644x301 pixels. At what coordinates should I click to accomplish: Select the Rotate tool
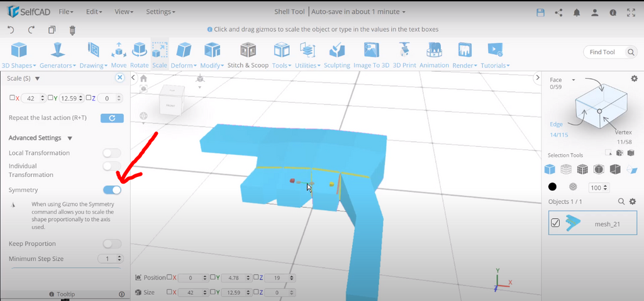pos(139,55)
